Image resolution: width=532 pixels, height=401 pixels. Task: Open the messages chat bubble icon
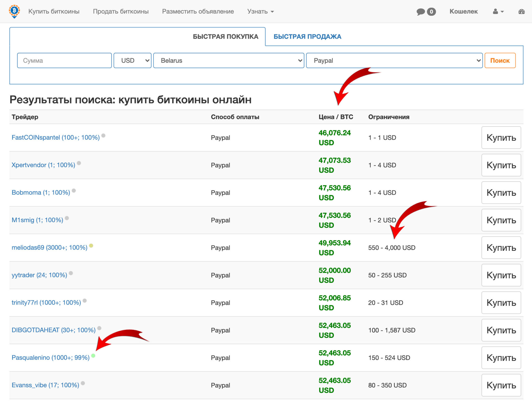coord(421,12)
